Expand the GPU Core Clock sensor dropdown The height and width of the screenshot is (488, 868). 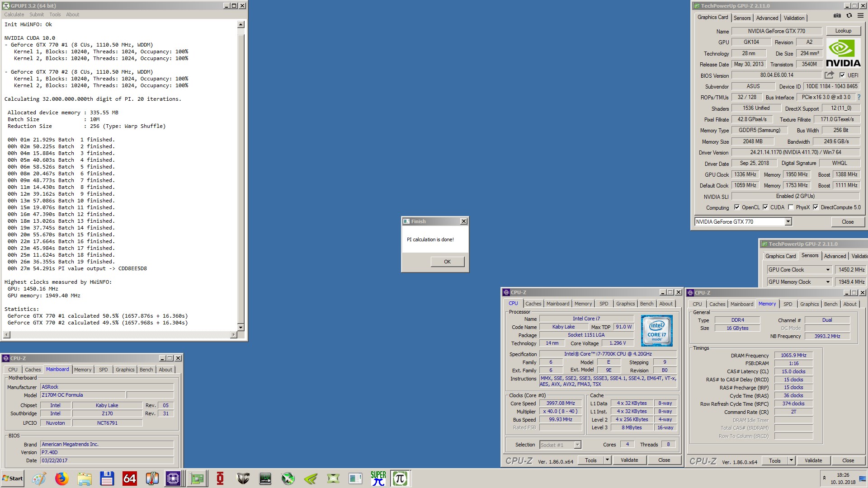coord(828,270)
